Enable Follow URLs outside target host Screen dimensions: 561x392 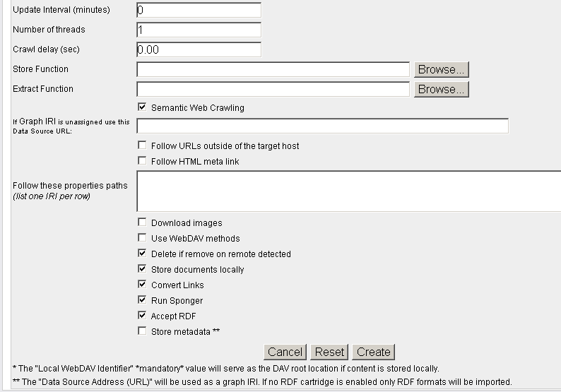142,145
